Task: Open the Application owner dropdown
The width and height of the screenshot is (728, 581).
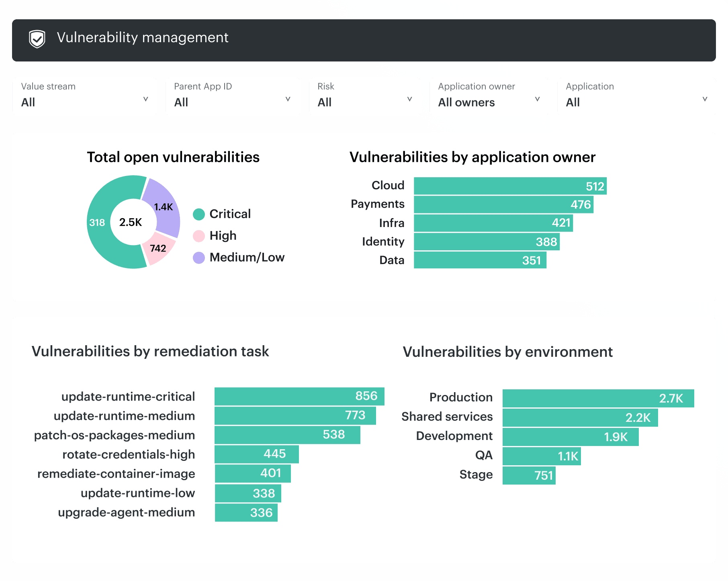Action: pos(489,96)
